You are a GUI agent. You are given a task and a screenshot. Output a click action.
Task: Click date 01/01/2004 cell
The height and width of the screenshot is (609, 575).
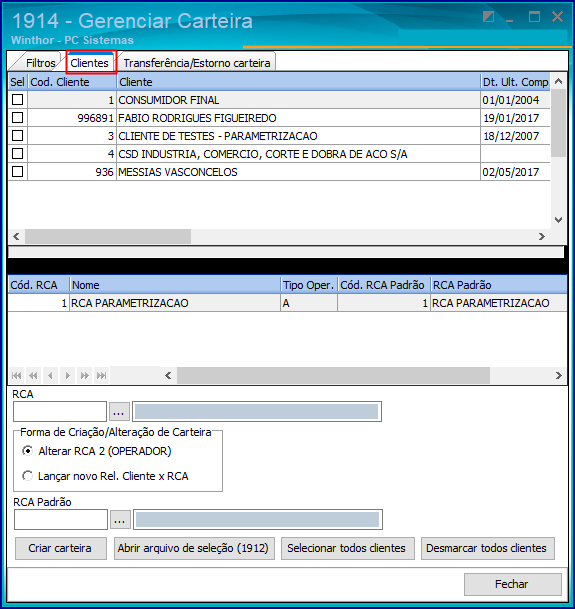pyautogui.click(x=515, y=100)
